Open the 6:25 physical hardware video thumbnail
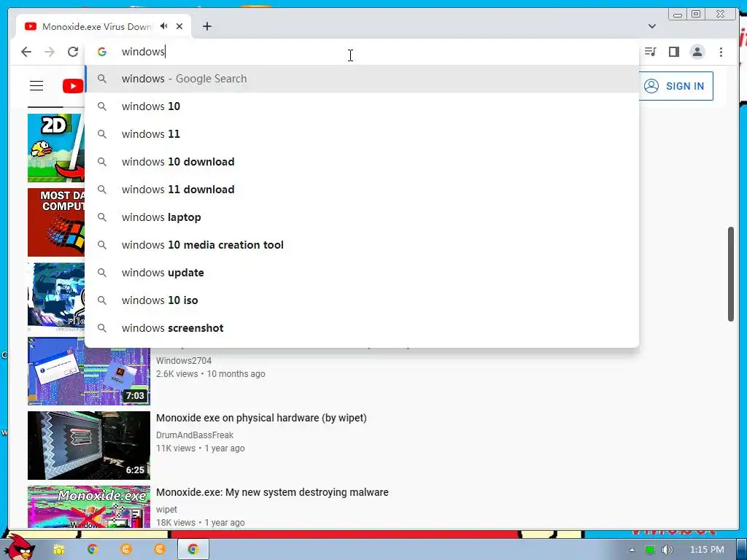Image resolution: width=747 pixels, height=560 pixels. pyautogui.click(x=88, y=446)
